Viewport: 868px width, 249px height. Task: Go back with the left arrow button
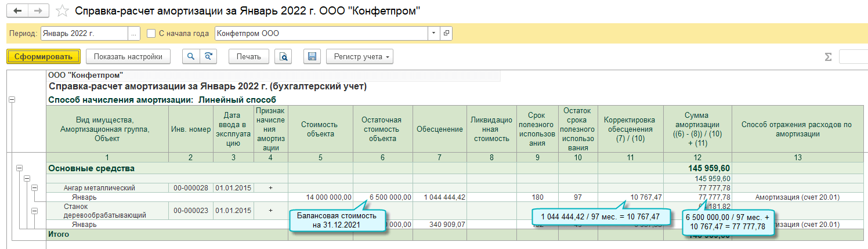click(17, 11)
